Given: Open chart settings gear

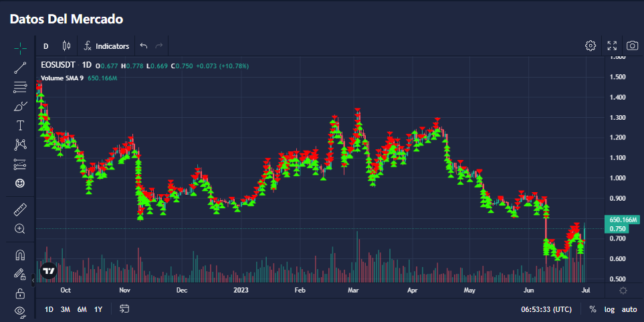Looking at the screenshot, I should click(x=590, y=46).
